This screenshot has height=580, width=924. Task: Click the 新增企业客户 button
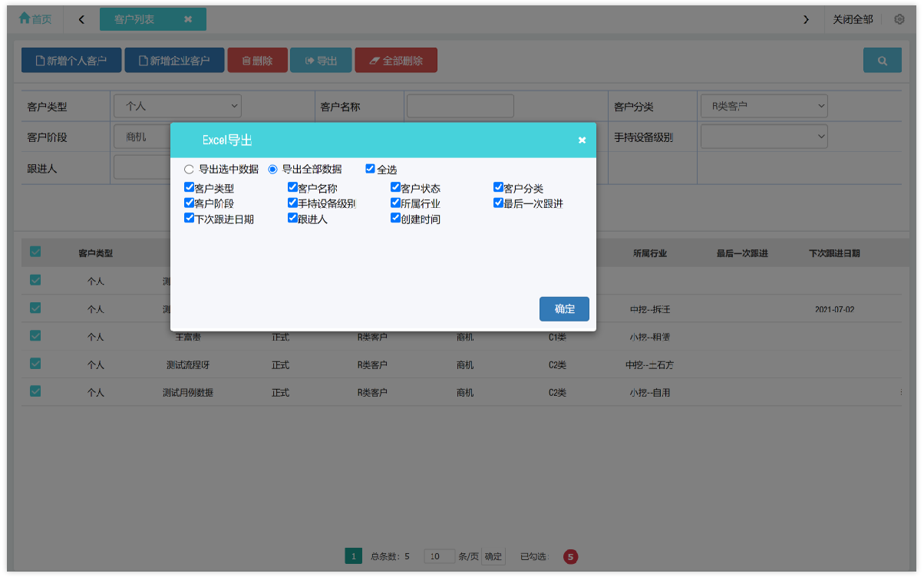click(x=174, y=59)
